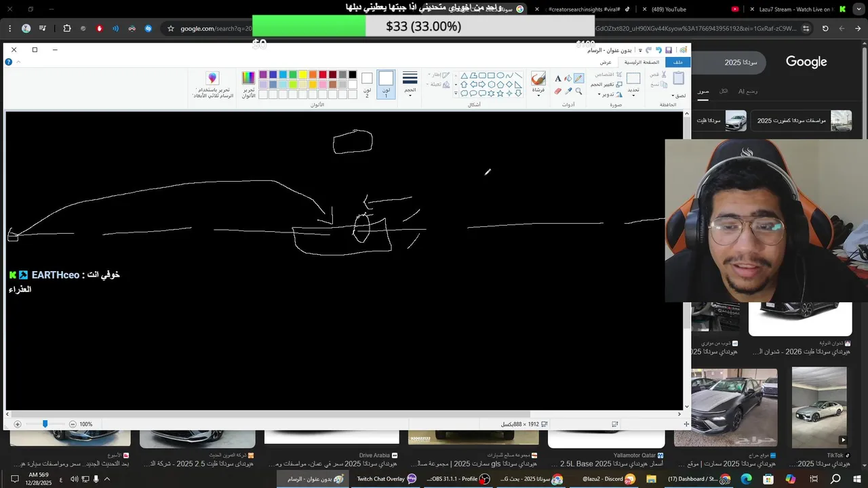The image size is (868, 488).
Task: Pick the yellow color swatch
Action: click(x=302, y=75)
